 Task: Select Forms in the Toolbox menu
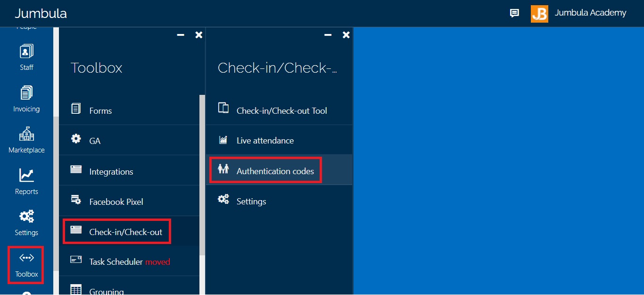click(x=129, y=110)
